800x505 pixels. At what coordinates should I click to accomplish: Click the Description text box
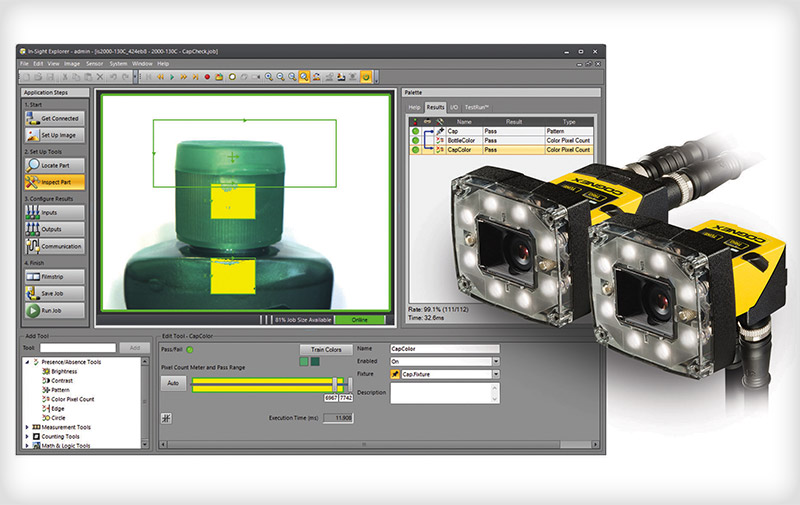pyautogui.click(x=444, y=393)
